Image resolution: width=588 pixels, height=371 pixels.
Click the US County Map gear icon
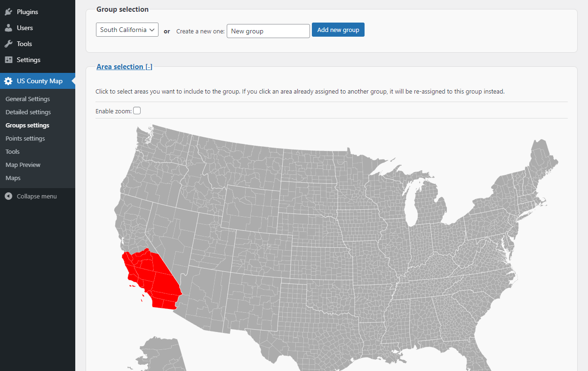tap(8, 81)
